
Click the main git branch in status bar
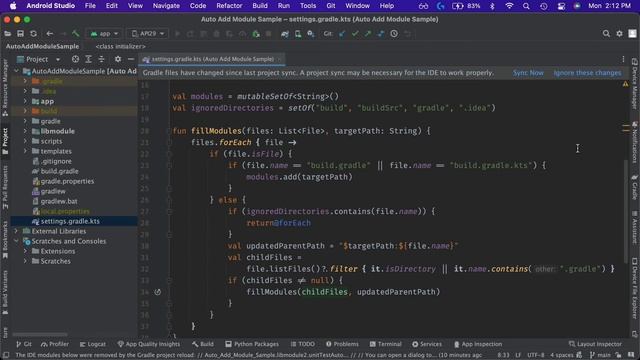[x=600, y=355]
